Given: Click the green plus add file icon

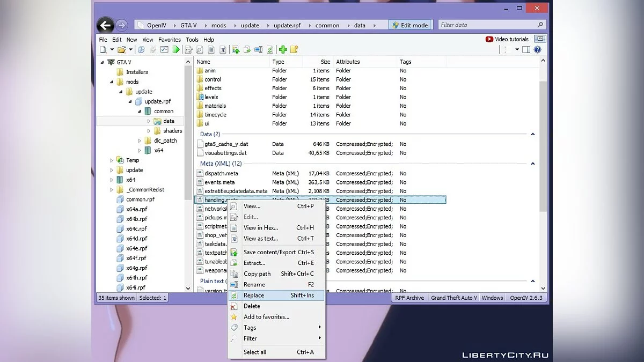Looking at the screenshot, I should point(283,50).
